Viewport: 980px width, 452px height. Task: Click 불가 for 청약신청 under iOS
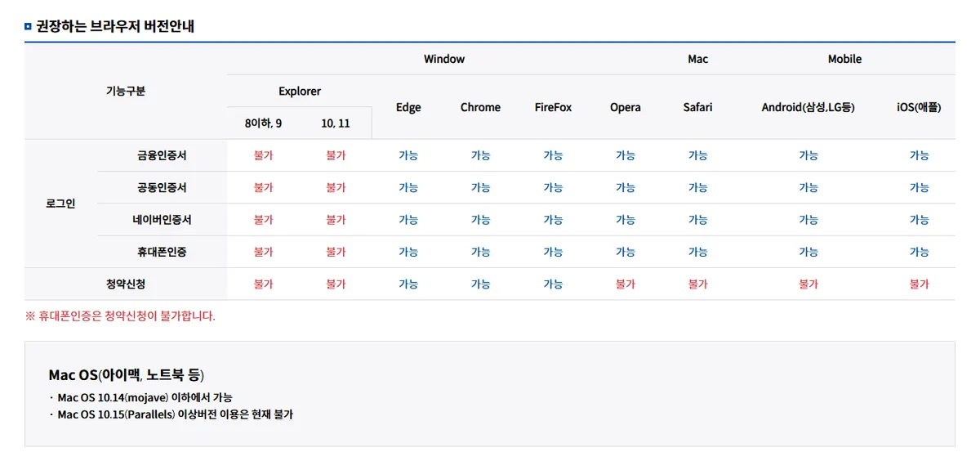point(920,284)
